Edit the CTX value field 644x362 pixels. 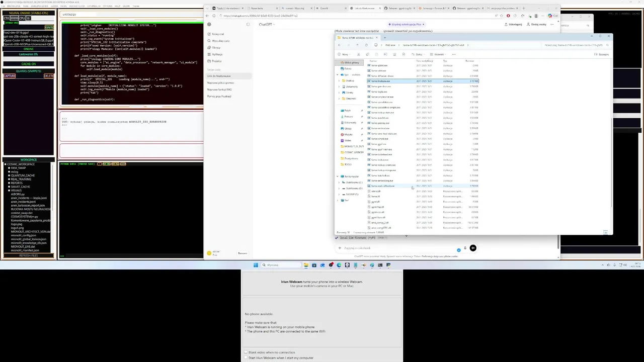[14, 18]
